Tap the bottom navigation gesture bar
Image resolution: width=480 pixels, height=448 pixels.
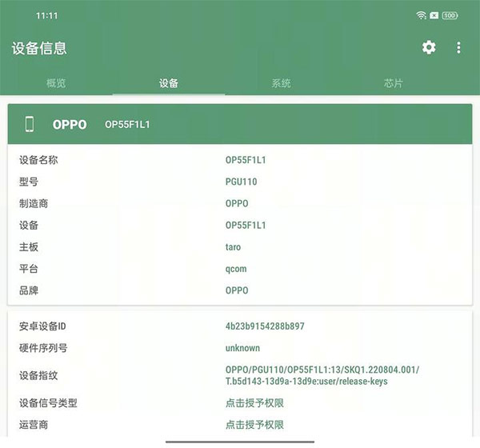[x=239, y=441]
